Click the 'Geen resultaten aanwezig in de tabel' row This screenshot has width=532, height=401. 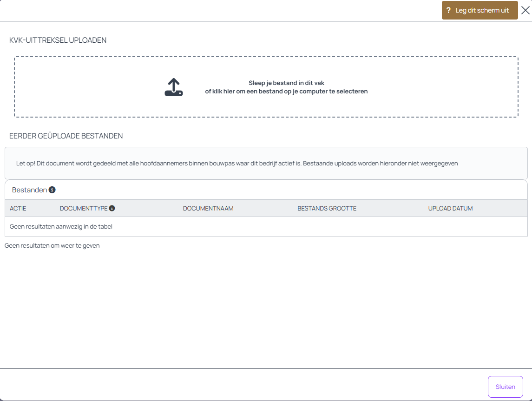pyautogui.click(x=61, y=227)
